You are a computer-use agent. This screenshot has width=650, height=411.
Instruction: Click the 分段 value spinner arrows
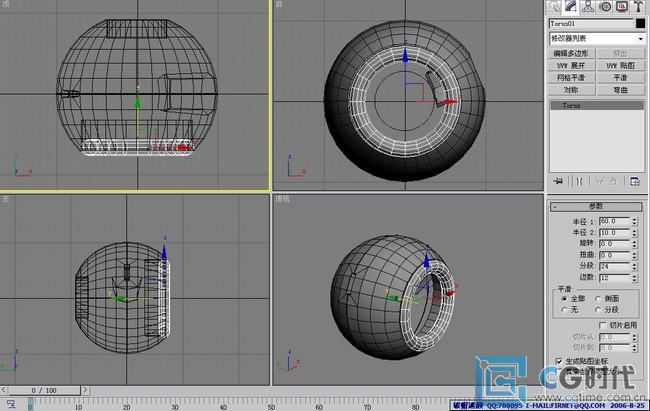(x=634, y=266)
